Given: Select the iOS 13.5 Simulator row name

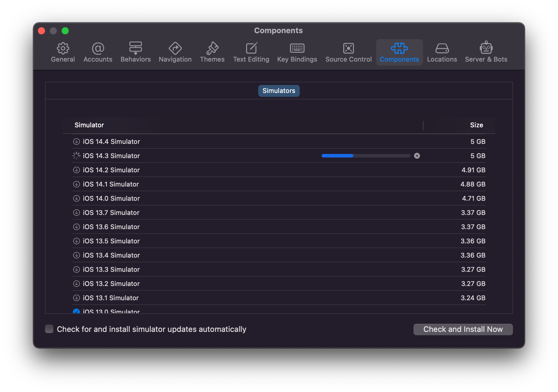Looking at the screenshot, I should tap(111, 241).
